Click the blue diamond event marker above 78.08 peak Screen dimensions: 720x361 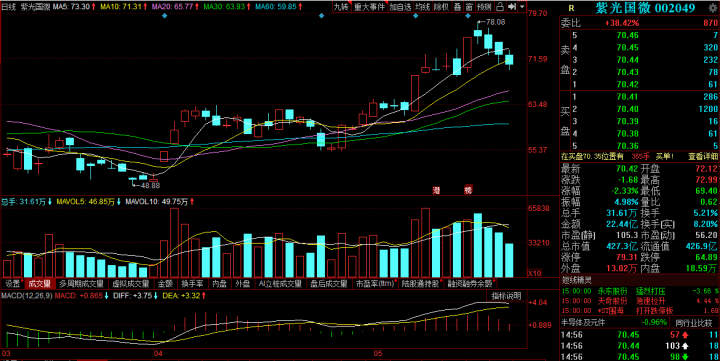tap(467, 16)
